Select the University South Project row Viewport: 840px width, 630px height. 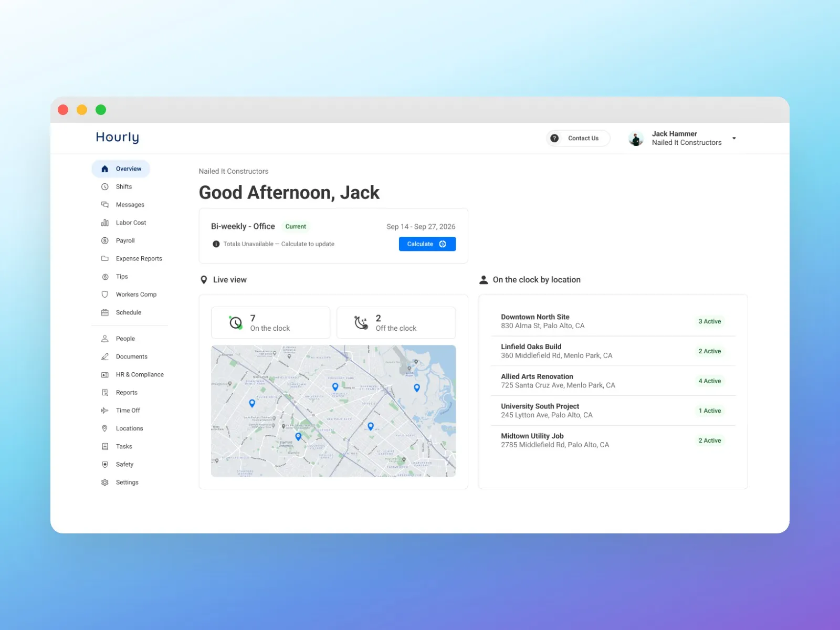[x=613, y=411]
